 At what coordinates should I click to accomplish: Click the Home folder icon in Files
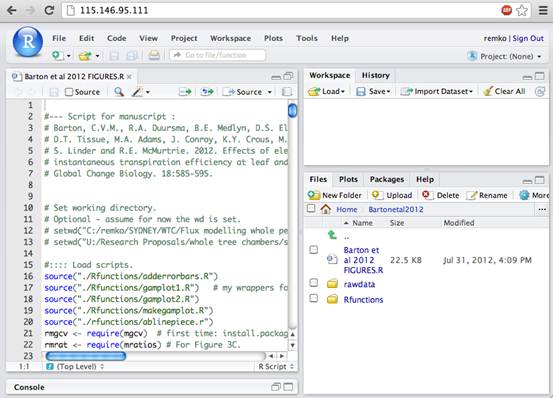[326, 209]
